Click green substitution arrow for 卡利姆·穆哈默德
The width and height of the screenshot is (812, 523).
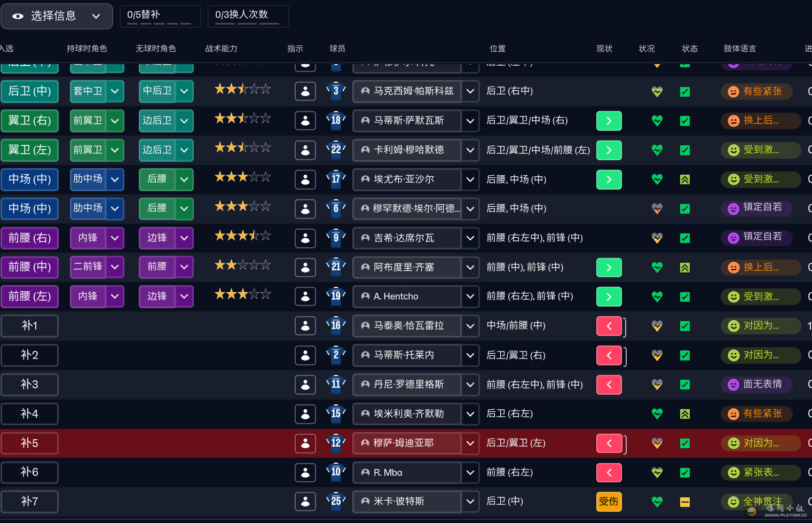pos(609,150)
